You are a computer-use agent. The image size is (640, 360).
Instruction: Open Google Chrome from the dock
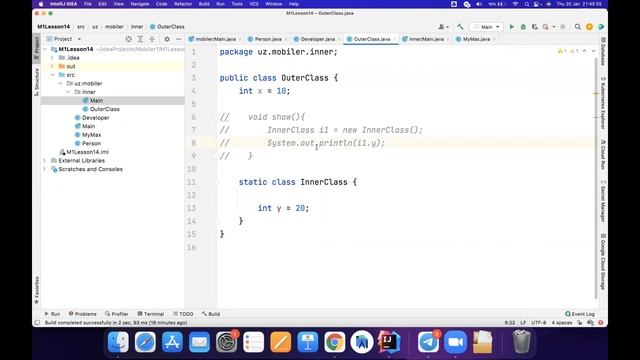pyautogui.click(x=334, y=342)
